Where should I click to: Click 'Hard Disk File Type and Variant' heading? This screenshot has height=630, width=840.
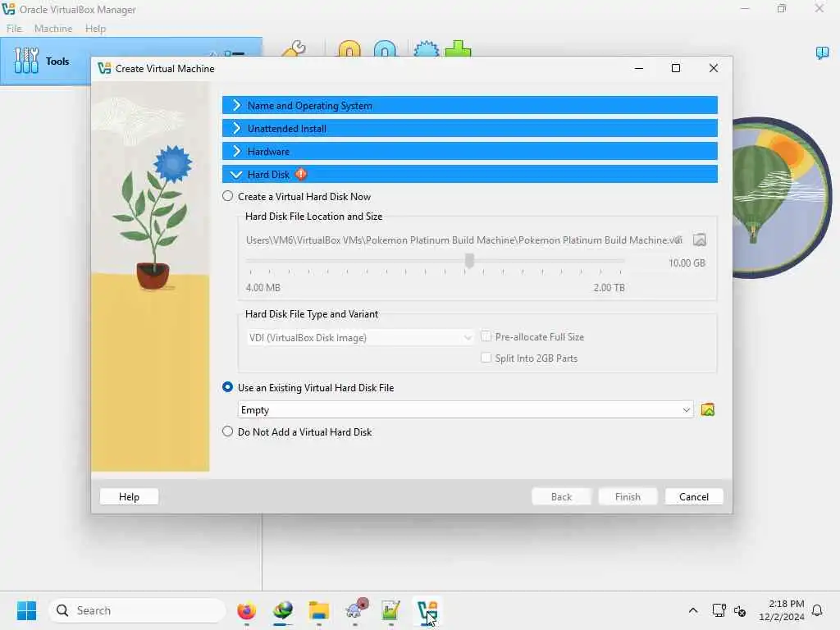coord(312,314)
